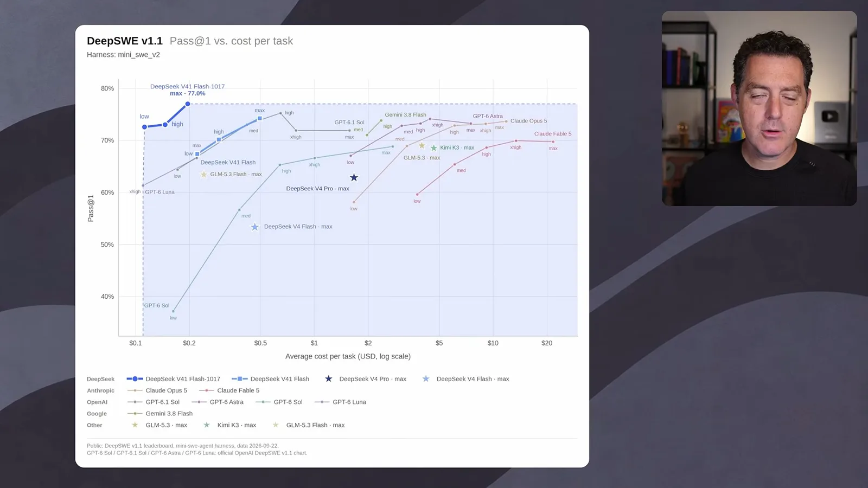Click the 'Claude Fable 5' label on chart
Image resolution: width=868 pixels, height=488 pixels.
click(553, 134)
